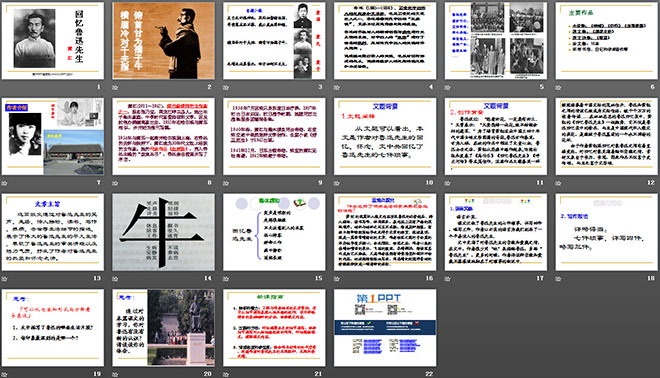The width and height of the screenshot is (660, 378).
Task: Click the transition star icon below slide 3
Action: [226, 88]
